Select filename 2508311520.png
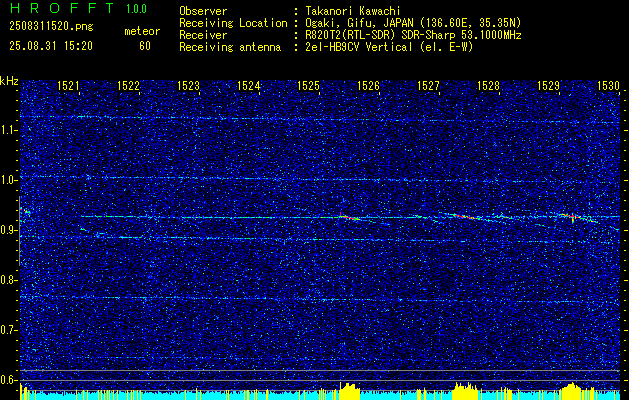The height and width of the screenshot is (400, 629). point(51,27)
